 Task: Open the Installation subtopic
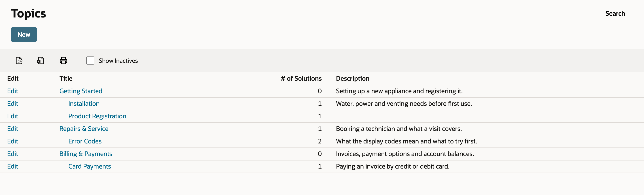click(84, 104)
